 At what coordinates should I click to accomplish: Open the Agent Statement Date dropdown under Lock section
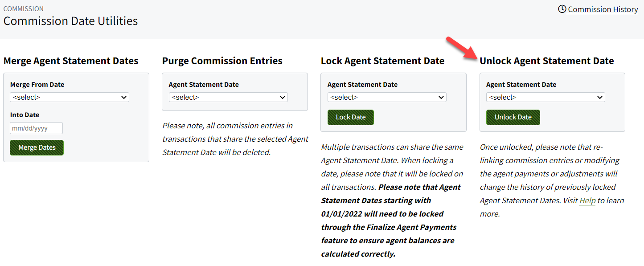click(386, 97)
